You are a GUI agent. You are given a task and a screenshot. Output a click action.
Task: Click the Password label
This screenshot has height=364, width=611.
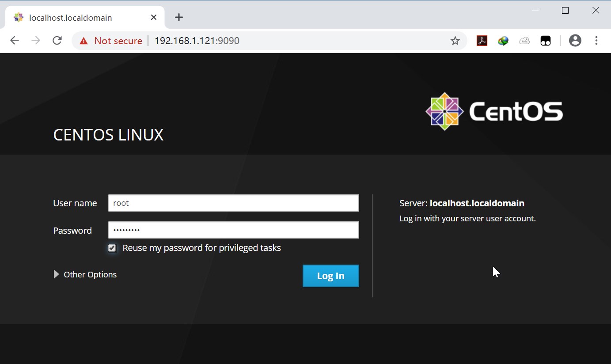coord(72,231)
